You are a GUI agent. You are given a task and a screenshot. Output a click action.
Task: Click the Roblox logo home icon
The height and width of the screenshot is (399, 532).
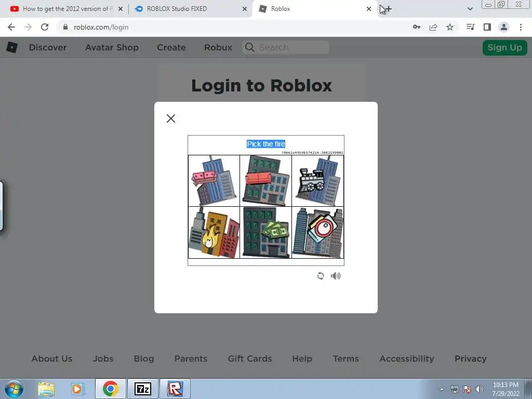12,47
